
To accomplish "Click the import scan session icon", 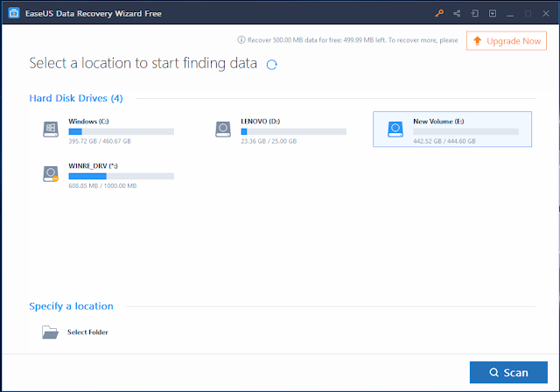I will (474, 14).
